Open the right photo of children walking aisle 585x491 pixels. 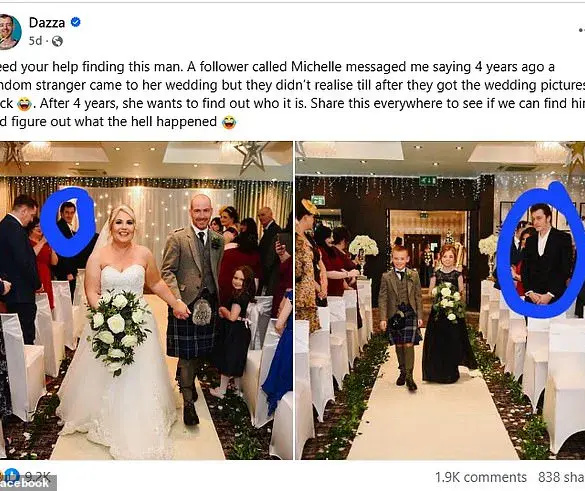440,300
